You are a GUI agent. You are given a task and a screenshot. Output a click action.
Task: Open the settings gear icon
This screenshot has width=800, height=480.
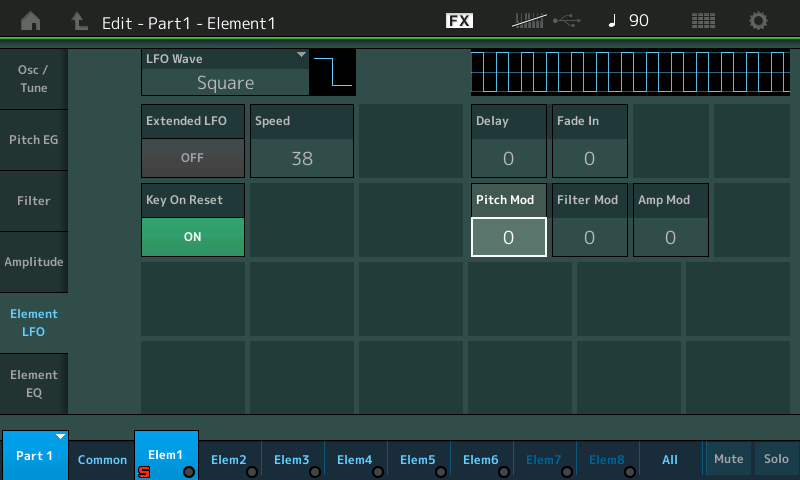tap(759, 21)
